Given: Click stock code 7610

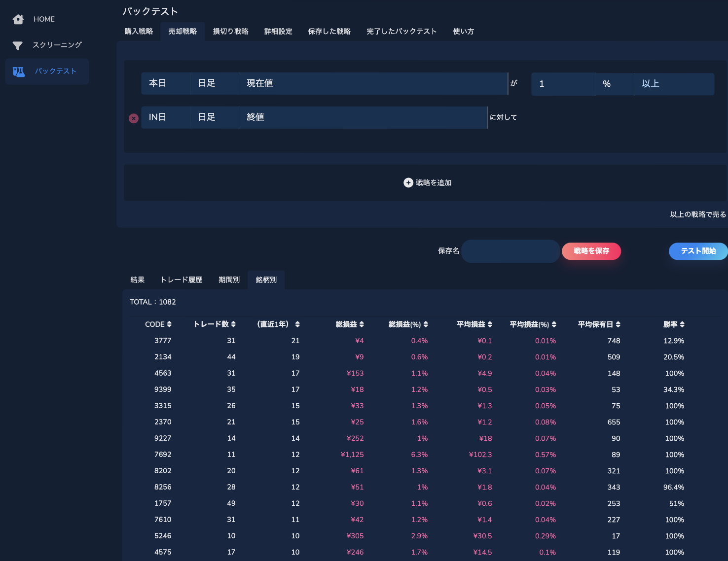Looking at the screenshot, I should point(163,520).
